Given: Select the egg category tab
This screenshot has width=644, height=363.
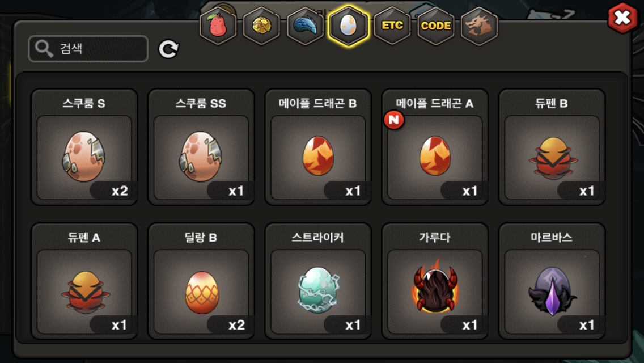Looking at the screenshot, I should pos(349,26).
